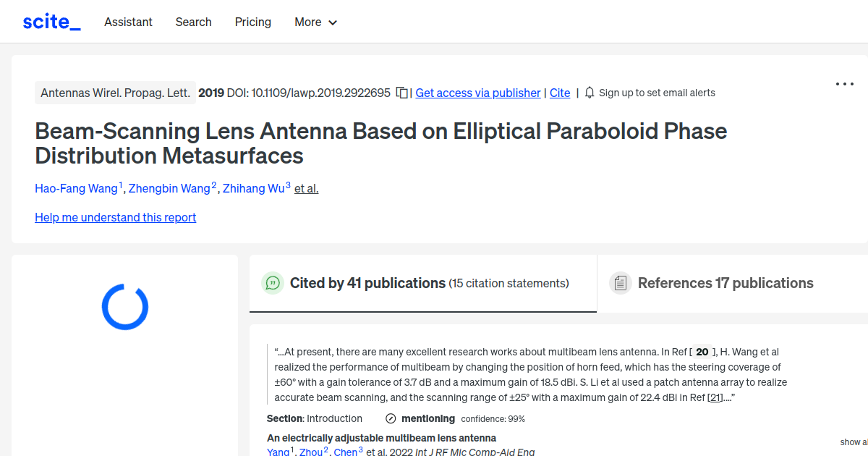This screenshot has height=456, width=868.
Task: Click the Cited by chat bubble icon
Action: pos(273,283)
